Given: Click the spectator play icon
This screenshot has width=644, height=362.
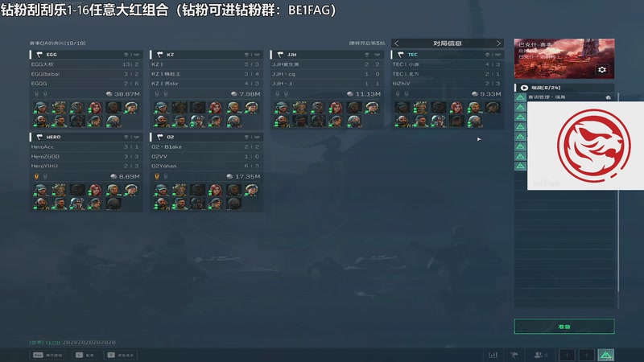Looking at the screenshot, I should (524, 88).
